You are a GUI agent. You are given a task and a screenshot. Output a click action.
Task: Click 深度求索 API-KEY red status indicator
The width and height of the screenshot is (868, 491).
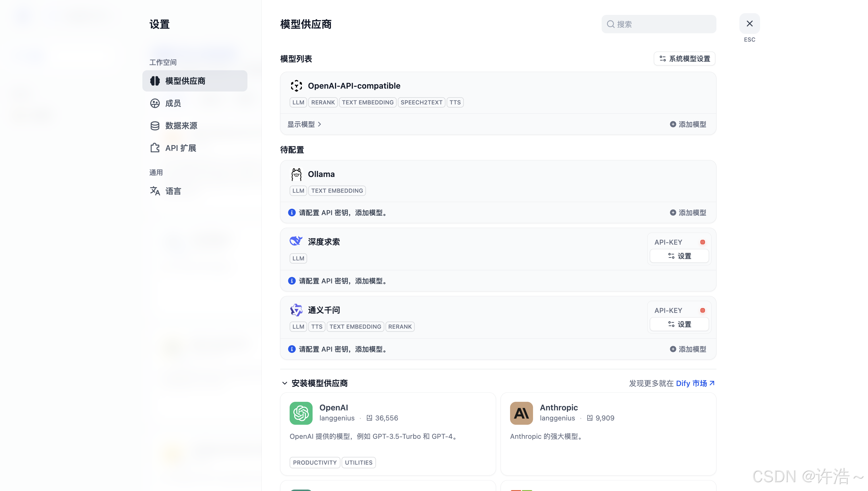(x=702, y=242)
